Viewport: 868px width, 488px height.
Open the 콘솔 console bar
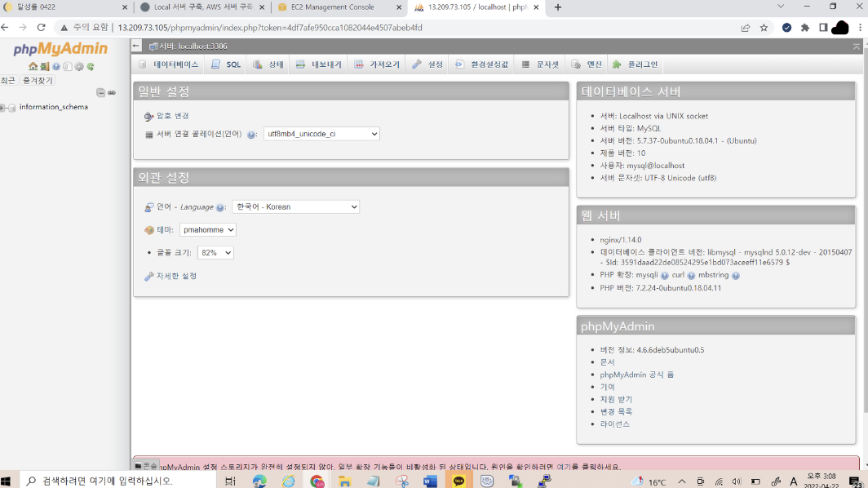pyautogui.click(x=146, y=466)
